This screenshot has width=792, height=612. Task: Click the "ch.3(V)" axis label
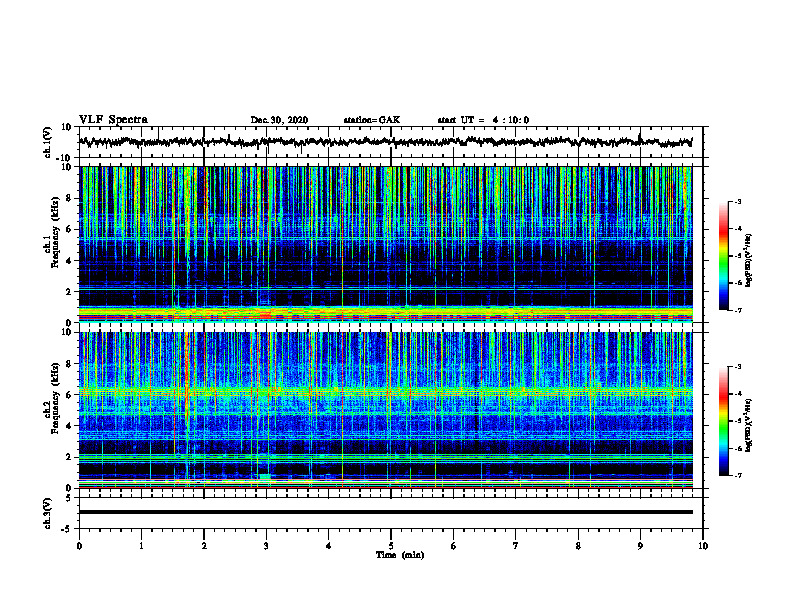click(x=48, y=513)
